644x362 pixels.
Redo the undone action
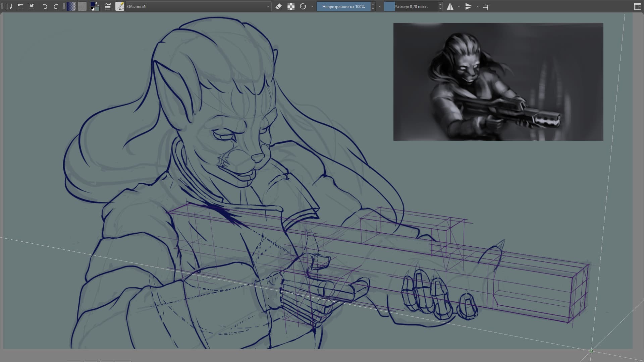click(x=56, y=6)
